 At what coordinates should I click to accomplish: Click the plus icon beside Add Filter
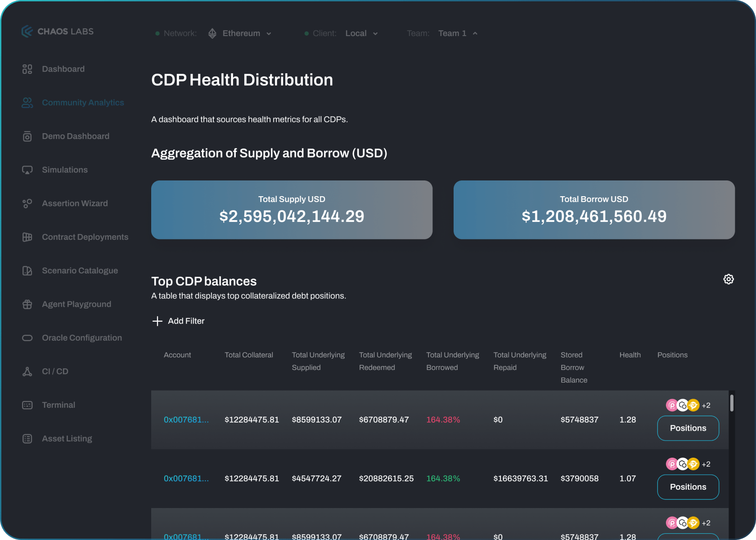157,321
